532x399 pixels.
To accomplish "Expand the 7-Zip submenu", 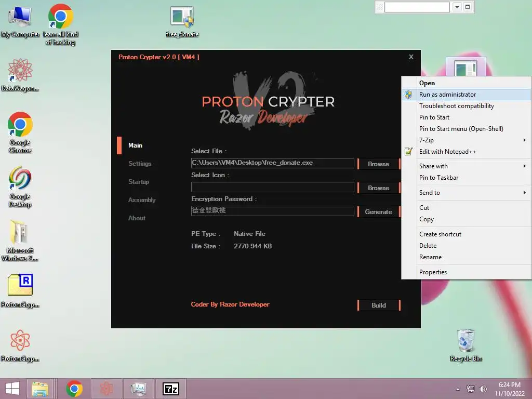I will pyautogui.click(x=467, y=140).
